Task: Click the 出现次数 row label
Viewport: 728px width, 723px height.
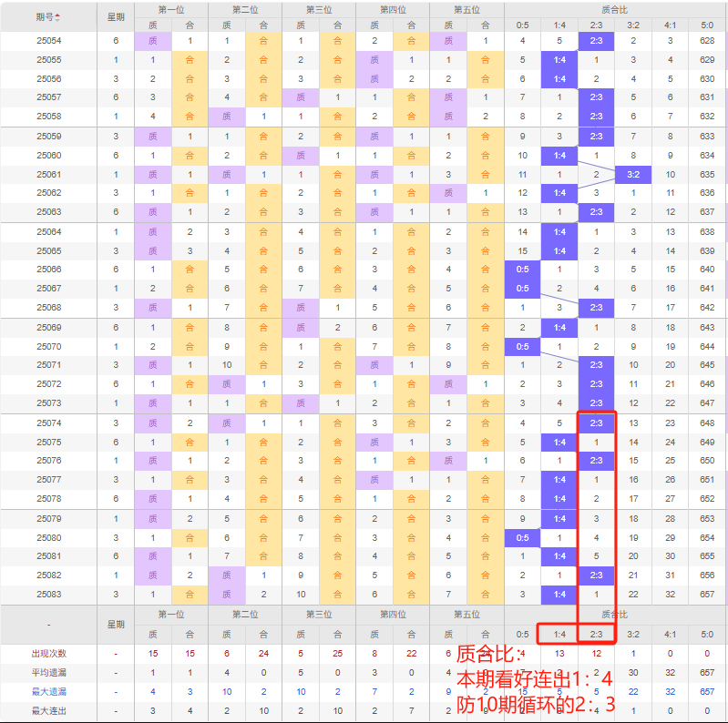Action: pyautogui.click(x=49, y=654)
